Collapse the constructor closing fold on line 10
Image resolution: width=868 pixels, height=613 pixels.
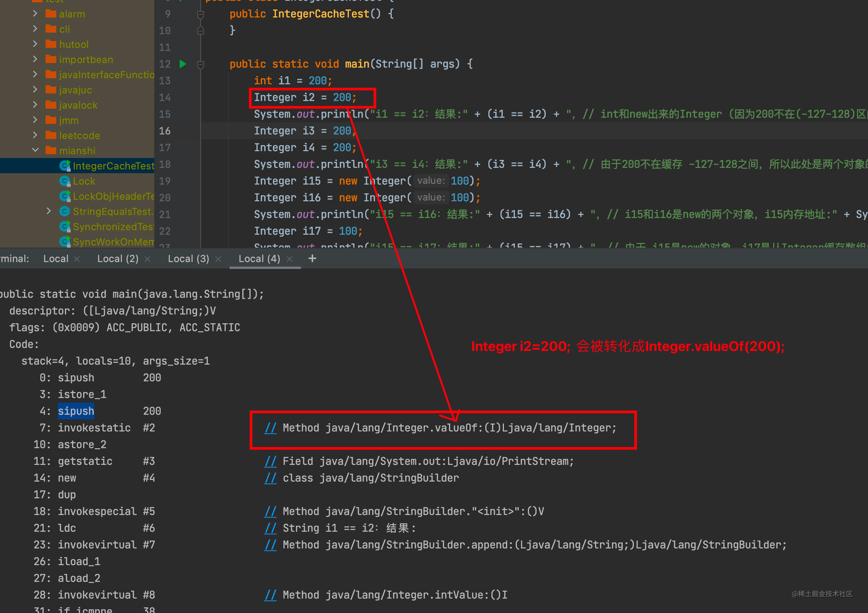tap(201, 31)
